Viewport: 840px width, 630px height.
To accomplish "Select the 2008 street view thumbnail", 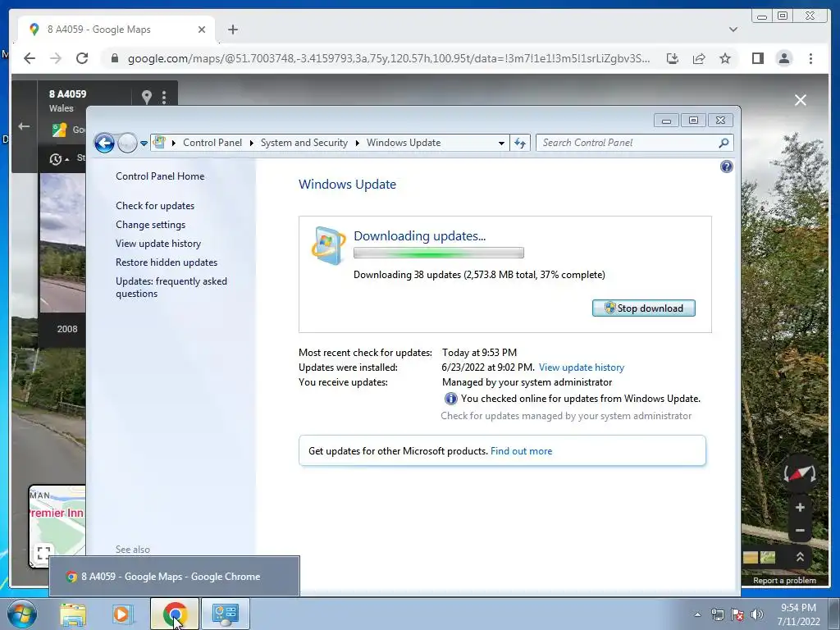I will coord(62,243).
